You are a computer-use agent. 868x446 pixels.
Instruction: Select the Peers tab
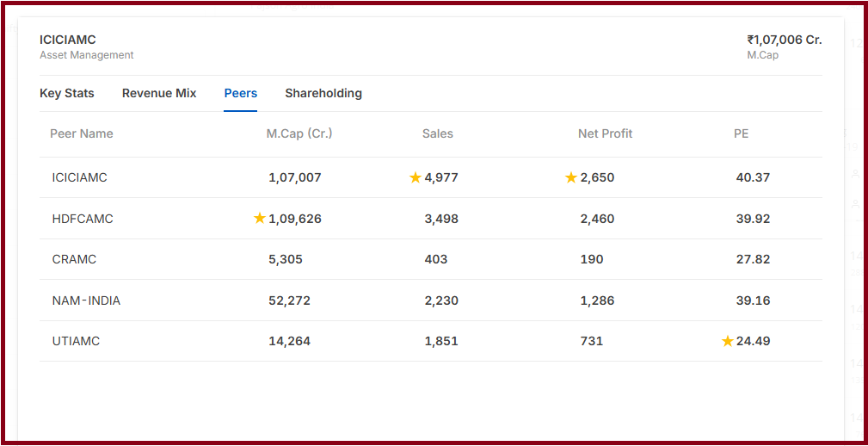point(241,93)
